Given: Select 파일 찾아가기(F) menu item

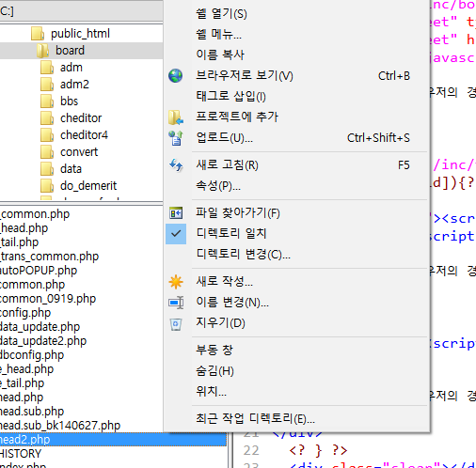Looking at the screenshot, I should click(238, 213).
